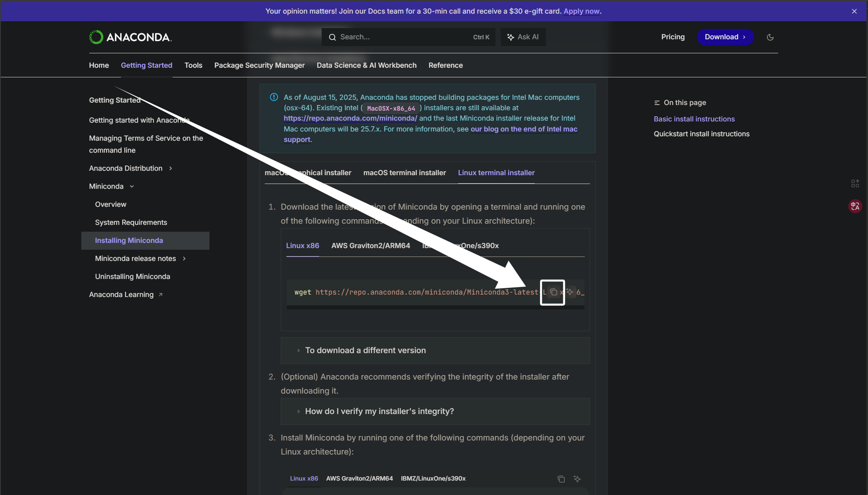This screenshot has height=495, width=868.
Task: Open the Reference nav tab
Action: click(x=445, y=65)
